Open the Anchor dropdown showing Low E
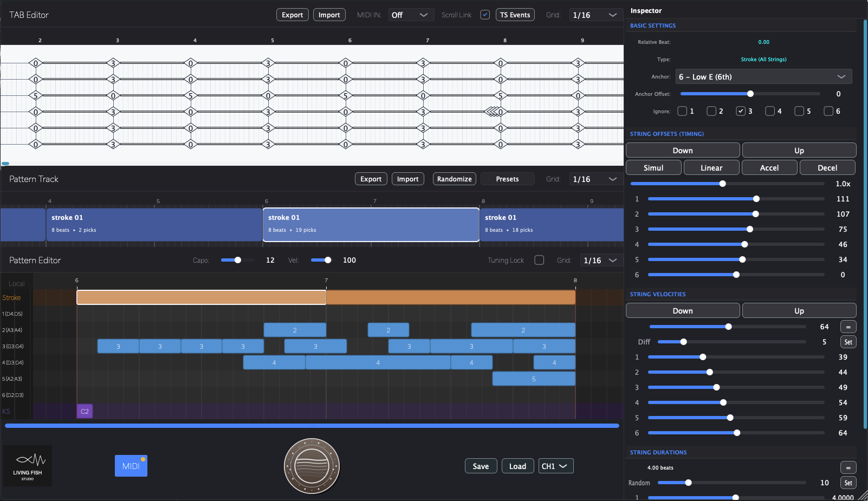 763,77
